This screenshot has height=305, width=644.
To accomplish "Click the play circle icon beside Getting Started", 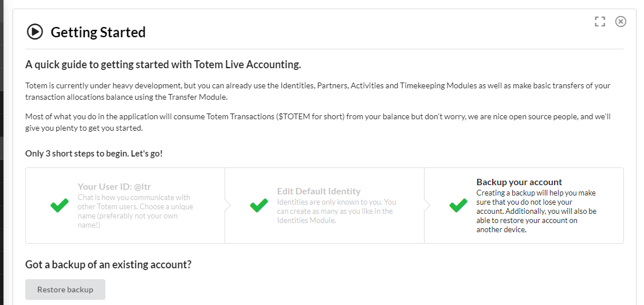I will (x=35, y=32).
